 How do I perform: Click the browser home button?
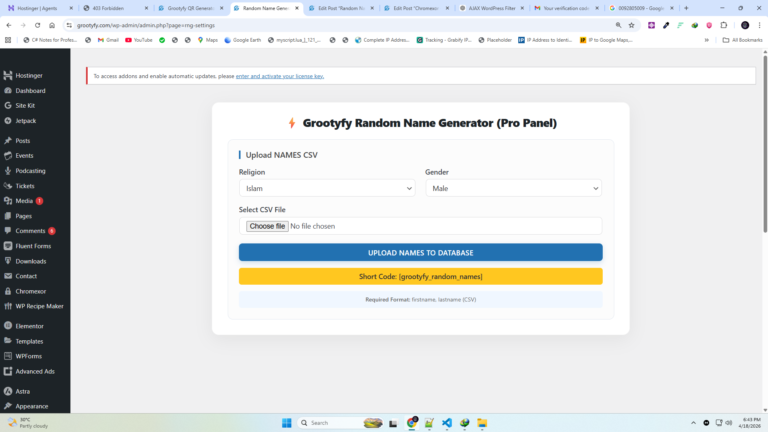(x=52, y=25)
